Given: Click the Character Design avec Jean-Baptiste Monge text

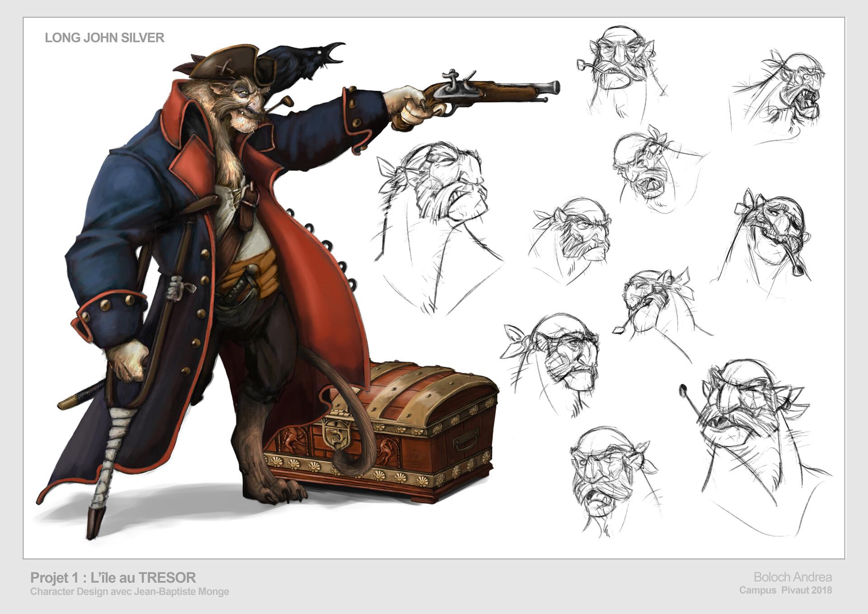Looking at the screenshot, I should 130,591.
